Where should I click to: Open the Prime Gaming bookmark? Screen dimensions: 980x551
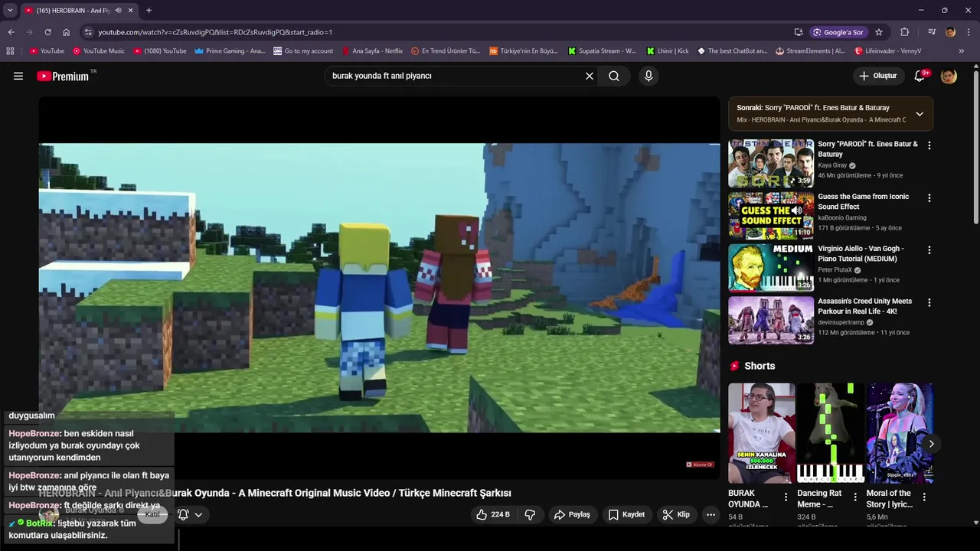tap(230, 51)
